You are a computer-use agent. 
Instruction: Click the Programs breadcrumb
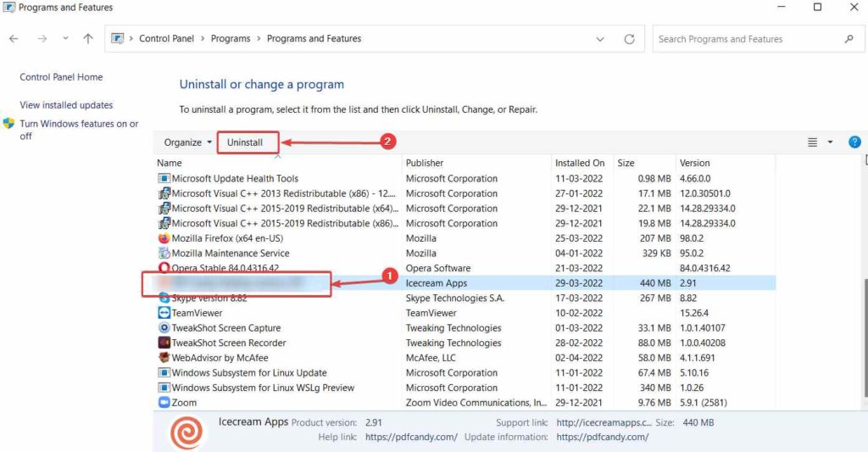(231, 38)
